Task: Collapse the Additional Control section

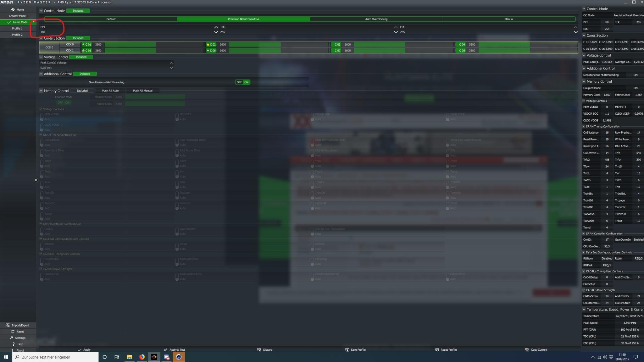Action: click(x=41, y=74)
